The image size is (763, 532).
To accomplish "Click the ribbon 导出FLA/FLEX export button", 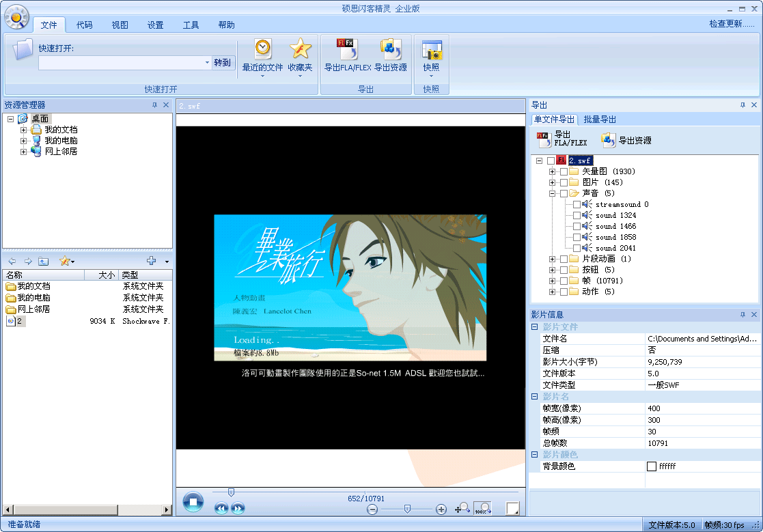I will point(348,55).
